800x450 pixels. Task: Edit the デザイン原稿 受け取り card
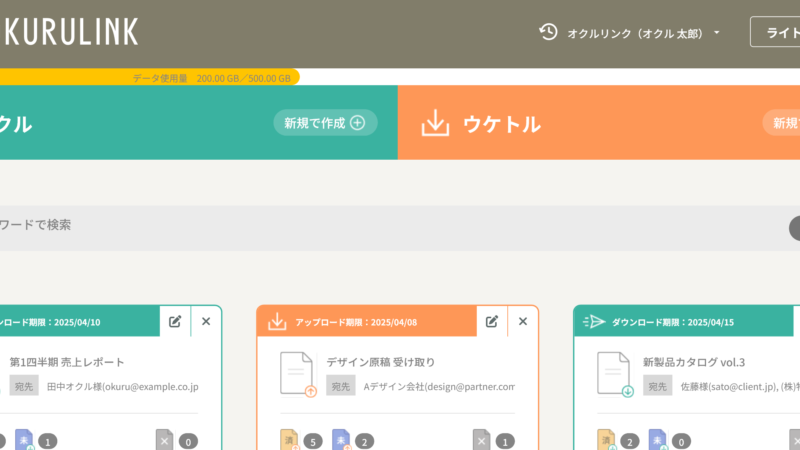(x=492, y=321)
